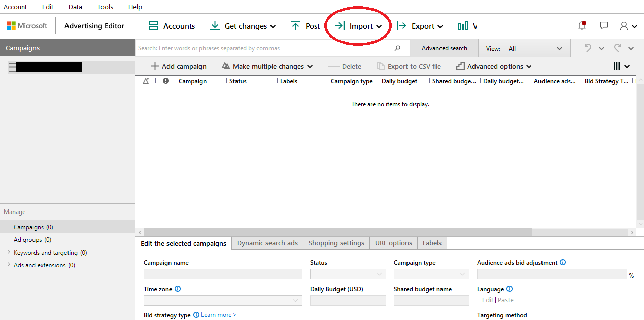This screenshot has width=644, height=320.
Task: Click the Redo arrow icon
Action: coord(618,48)
